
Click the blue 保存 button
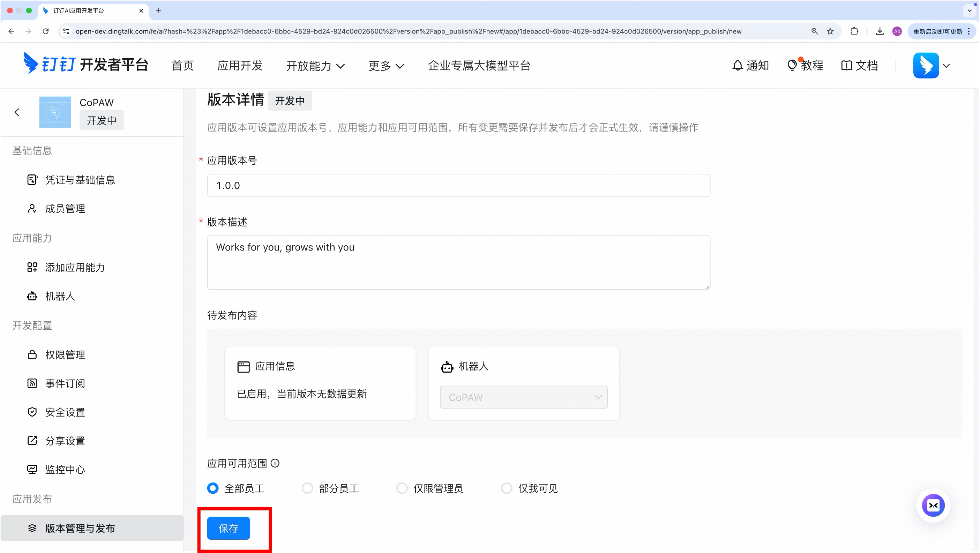[x=228, y=528]
